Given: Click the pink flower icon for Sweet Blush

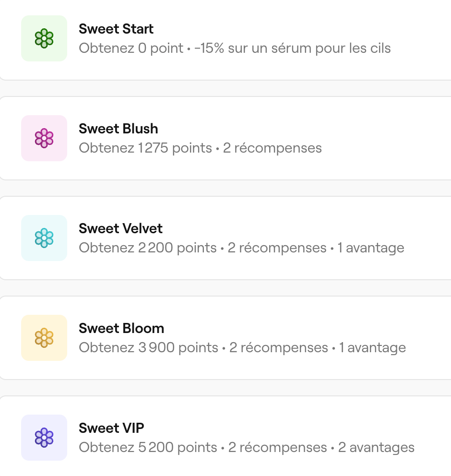Looking at the screenshot, I should pyautogui.click(x=44, y=138).
